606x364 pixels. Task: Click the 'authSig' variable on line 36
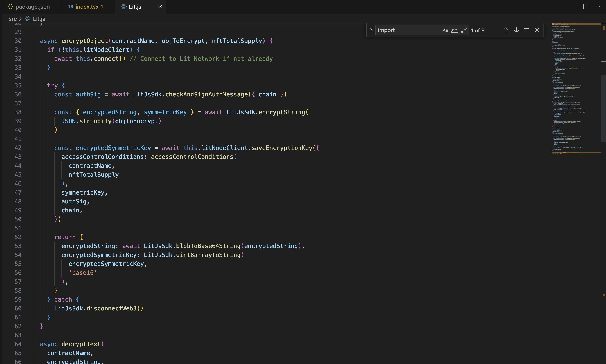click(x=88, y=94)
